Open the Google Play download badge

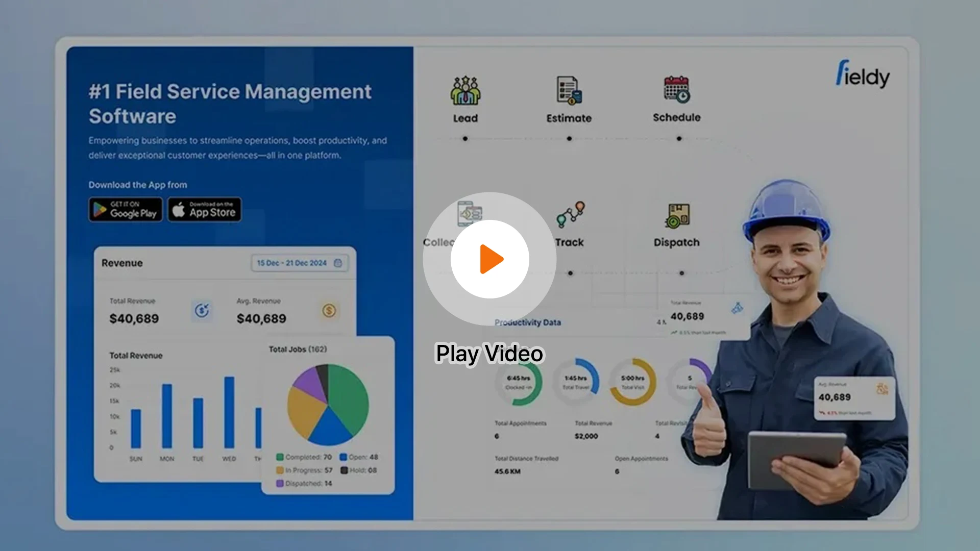(126, 210)
